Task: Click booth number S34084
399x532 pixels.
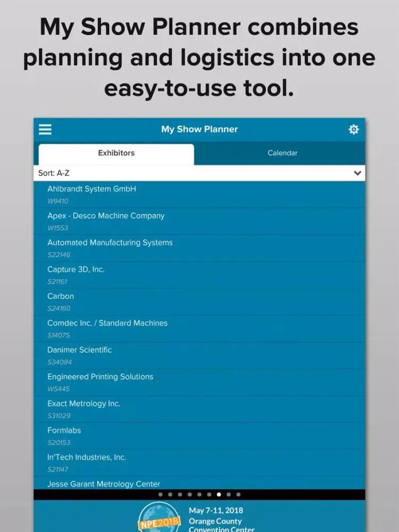Action: click(x=60, y=362)
